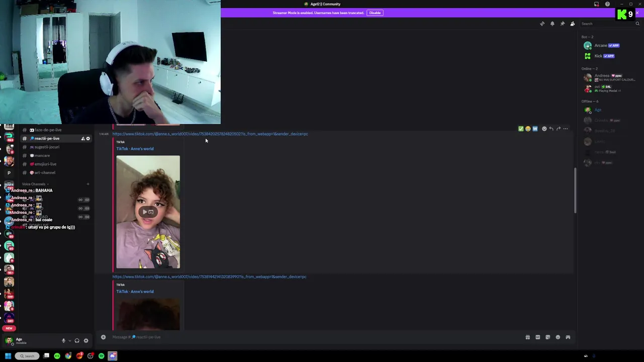
Task: Open Spotify from the taskbar
Action: 101,356
